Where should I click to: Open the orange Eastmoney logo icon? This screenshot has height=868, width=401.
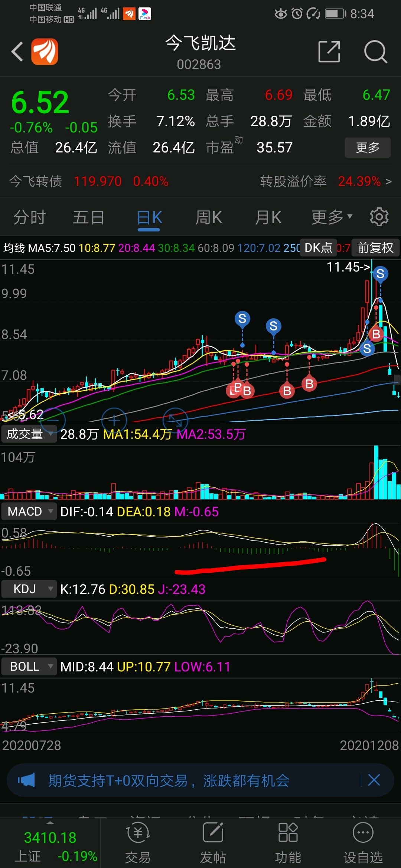(x=45, y=52)
